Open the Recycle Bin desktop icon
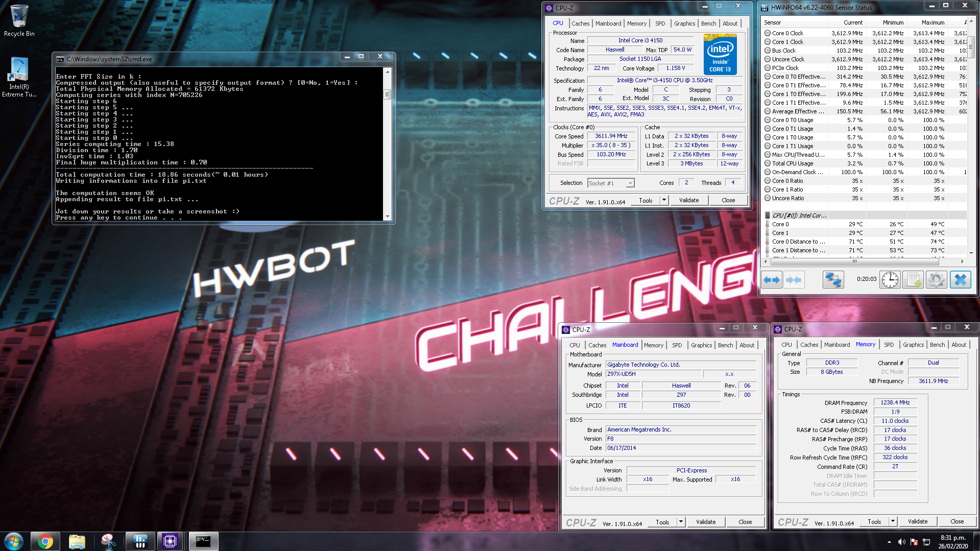 [x=19, y=20]
